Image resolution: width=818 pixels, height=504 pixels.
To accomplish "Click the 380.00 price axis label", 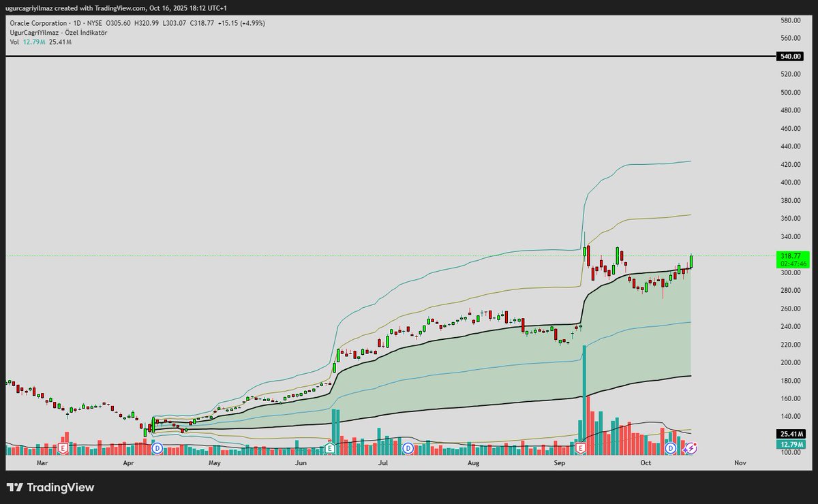I will pyautogui.click(x=790, y=200).
